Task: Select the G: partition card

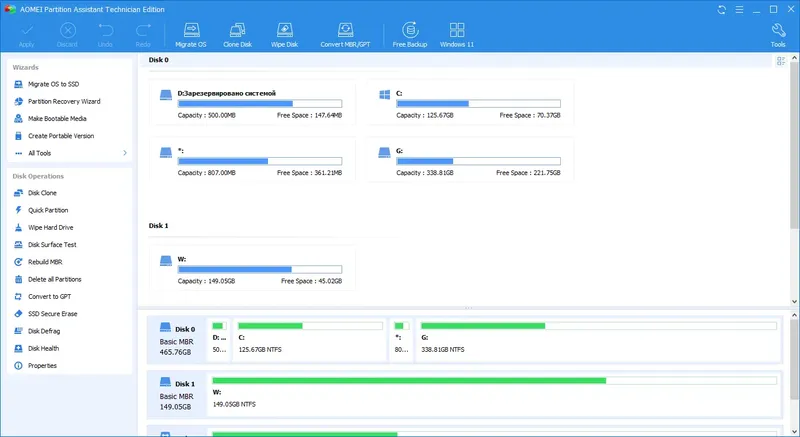Action: [470, 160]
